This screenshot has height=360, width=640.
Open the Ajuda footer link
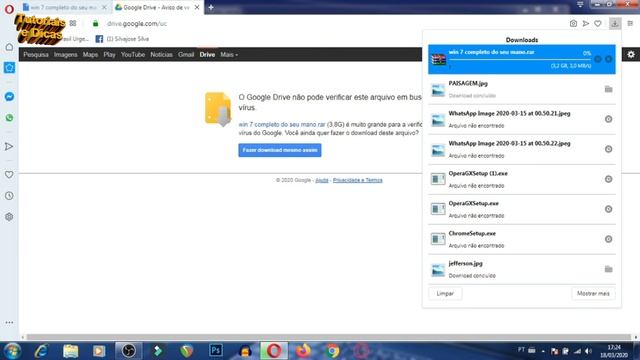click(x=322, y=180)
